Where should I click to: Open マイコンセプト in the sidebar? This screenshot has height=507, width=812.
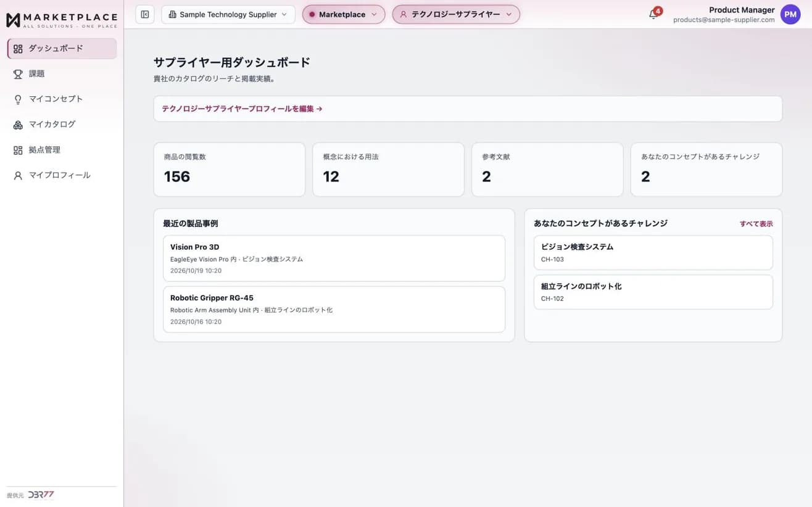pyautogui.click(x=62, y=99)
